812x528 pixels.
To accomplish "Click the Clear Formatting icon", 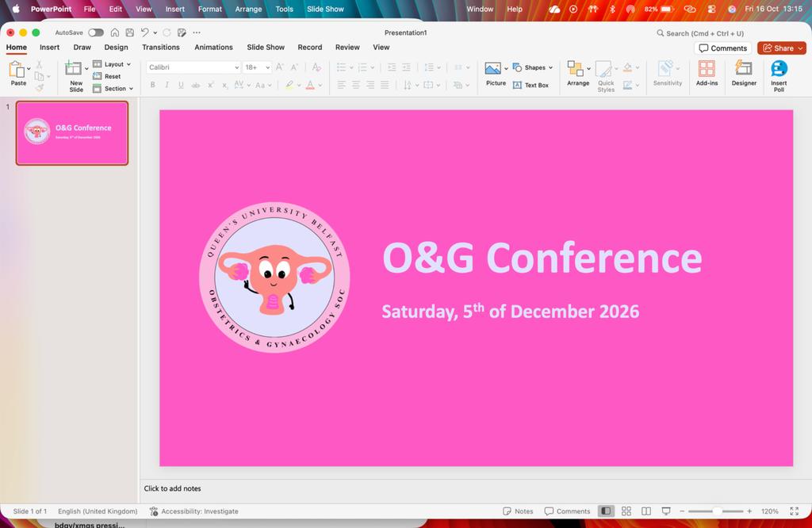I will click(x=316, y=67).
